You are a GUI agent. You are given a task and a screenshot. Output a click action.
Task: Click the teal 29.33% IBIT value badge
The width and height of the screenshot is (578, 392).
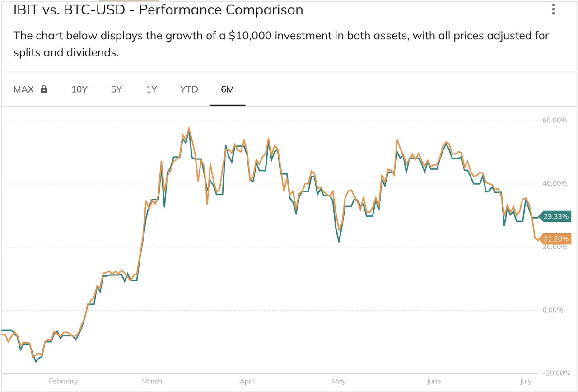tap(555, 217)
